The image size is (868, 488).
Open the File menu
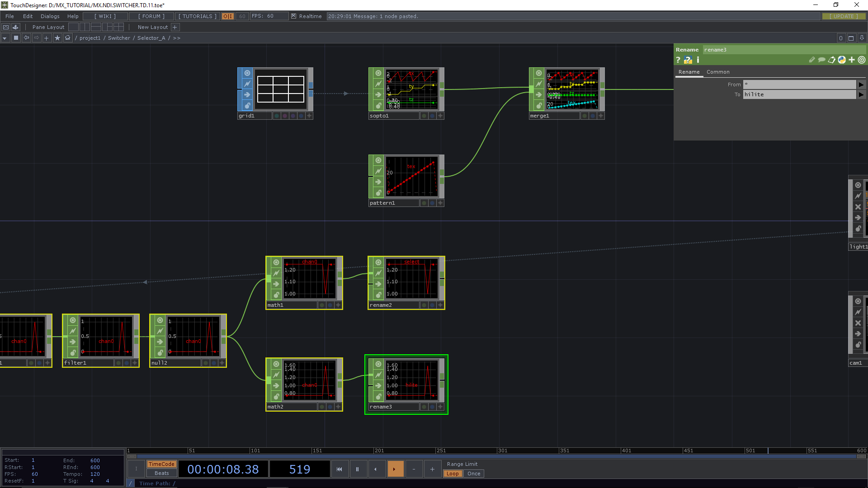tap(9, 16)
